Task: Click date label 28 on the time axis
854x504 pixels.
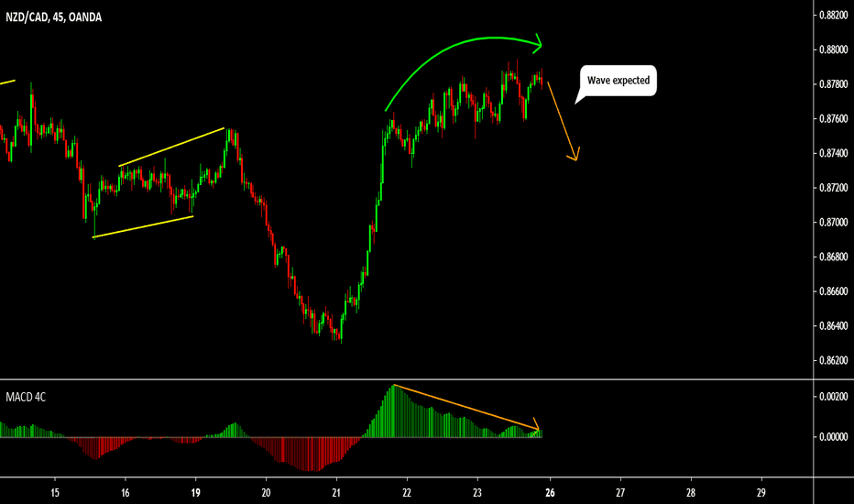Action: pos(691,493)
